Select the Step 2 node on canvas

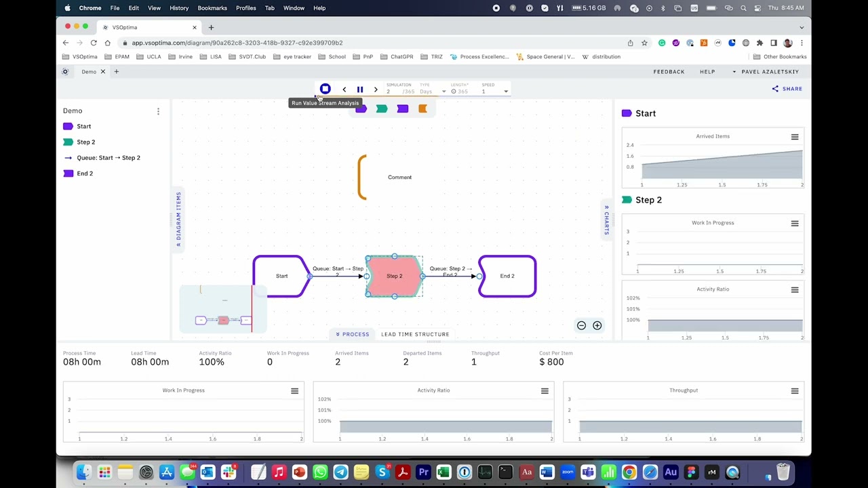pos(394,276)
